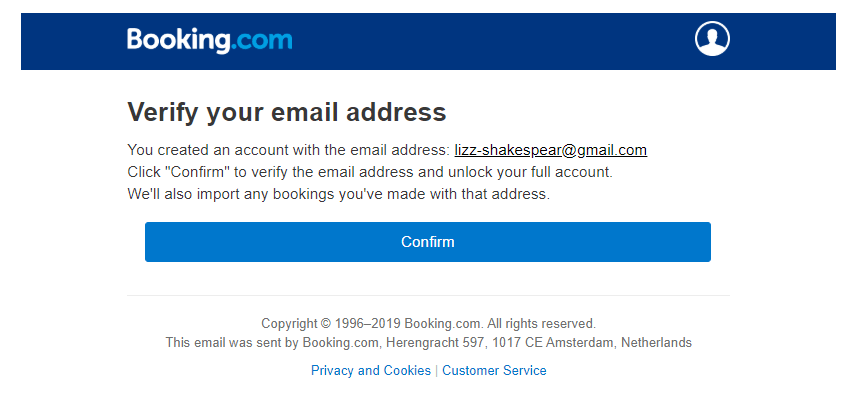Click the "Verify your email address" heading
Viewport: 855px width, 419px height.
(286, 111)
